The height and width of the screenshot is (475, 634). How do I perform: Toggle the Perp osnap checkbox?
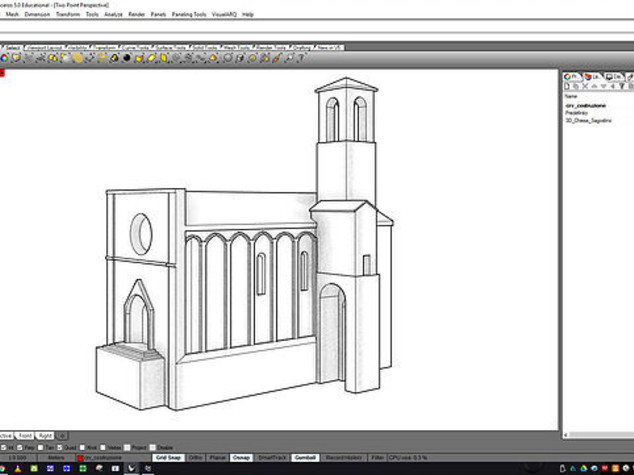[x=20, y=448]
